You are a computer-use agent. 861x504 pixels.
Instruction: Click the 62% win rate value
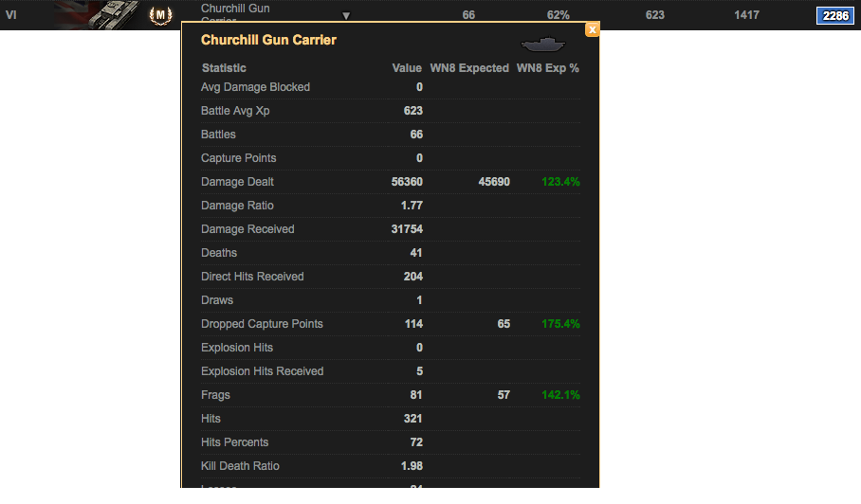559,15
